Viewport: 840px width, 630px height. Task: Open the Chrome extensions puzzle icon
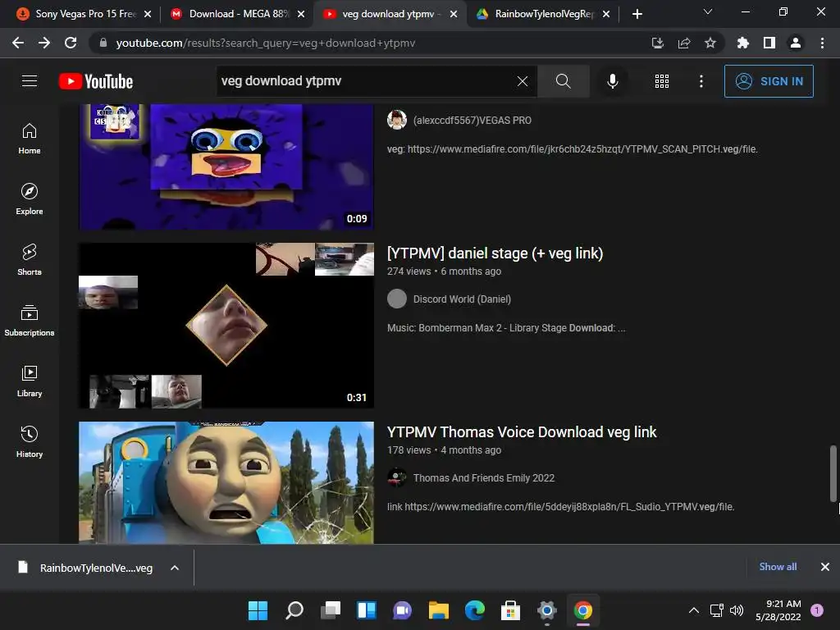[742, 43]
